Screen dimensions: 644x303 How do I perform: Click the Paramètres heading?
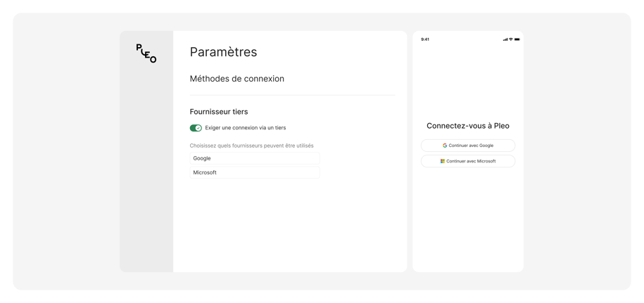(x=223, y=52)
